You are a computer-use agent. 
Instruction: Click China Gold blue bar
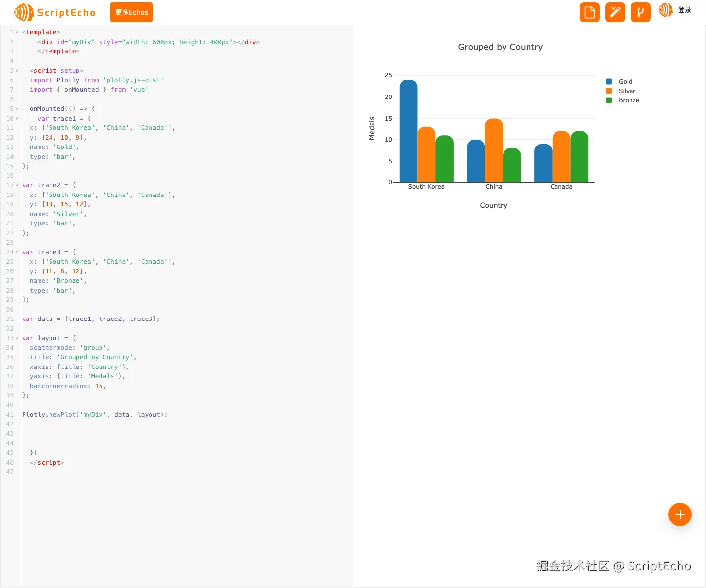(x=476, y=161)
